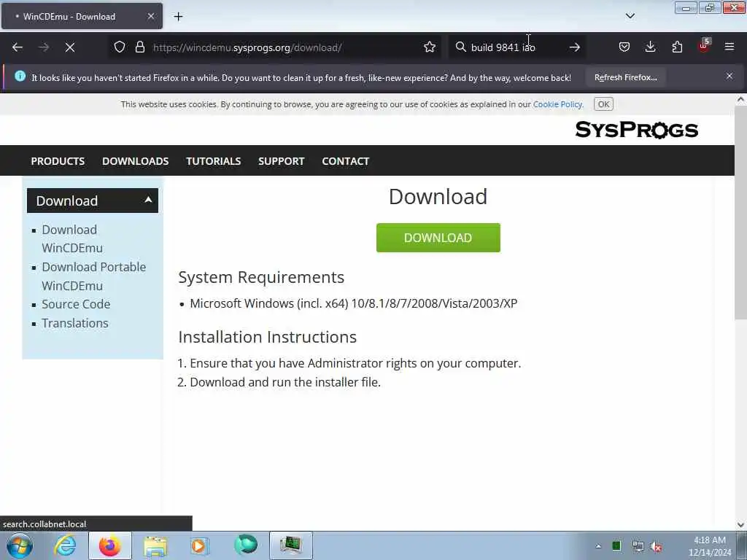Click the Download page heading text
This screenshot has height=560, width=747.
[x=438, y=196]
